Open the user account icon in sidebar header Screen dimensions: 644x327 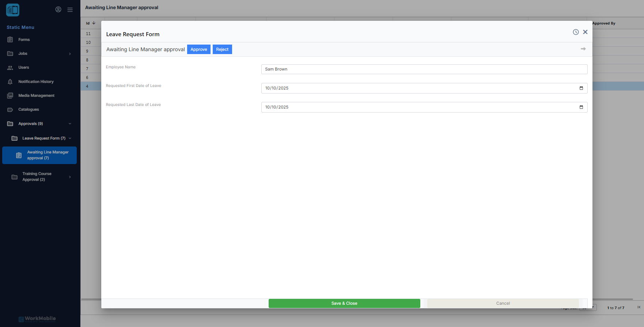[x=58, y=9]
